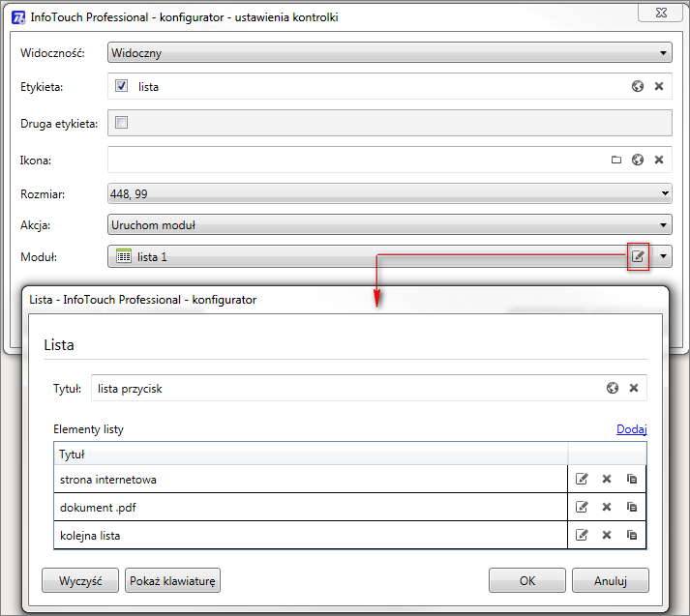The height and width of the screenshot is (616, 690).
Task: Expand the Moduł dropdown arrow
Action: click(663, 256)
